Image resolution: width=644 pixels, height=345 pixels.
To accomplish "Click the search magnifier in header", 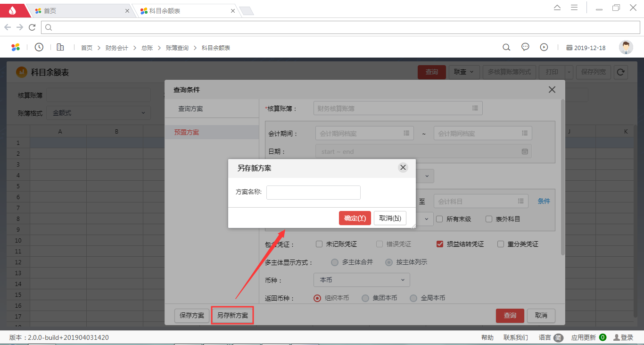I will (506, 47).
